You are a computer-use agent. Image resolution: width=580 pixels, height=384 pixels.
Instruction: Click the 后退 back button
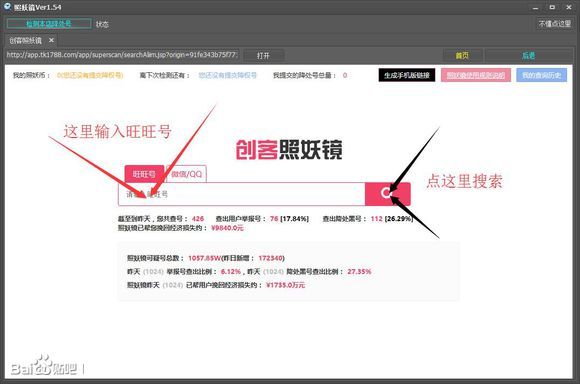click(528, 55)
